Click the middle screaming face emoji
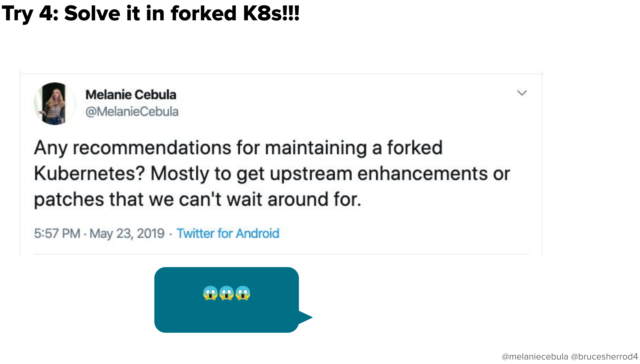This screenshot has height=364, width=640. click(227, 293)
